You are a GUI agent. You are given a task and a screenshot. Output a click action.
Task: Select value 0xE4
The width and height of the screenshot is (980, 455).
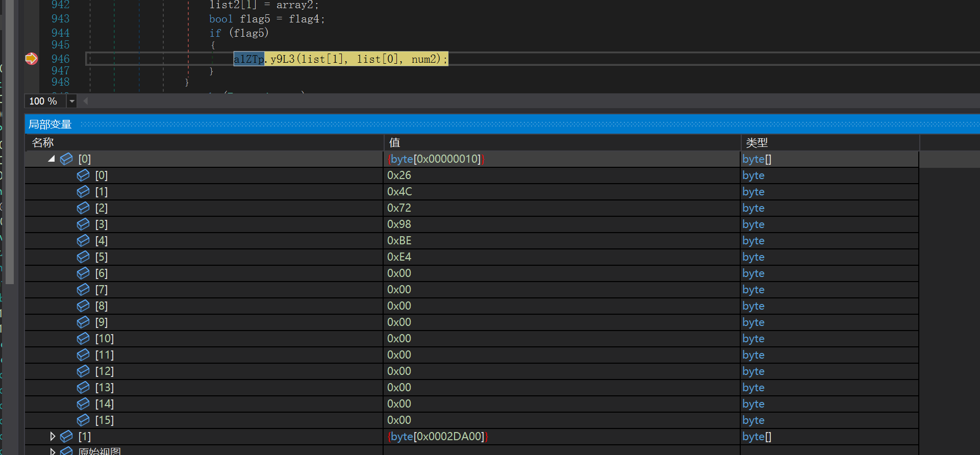399,257
